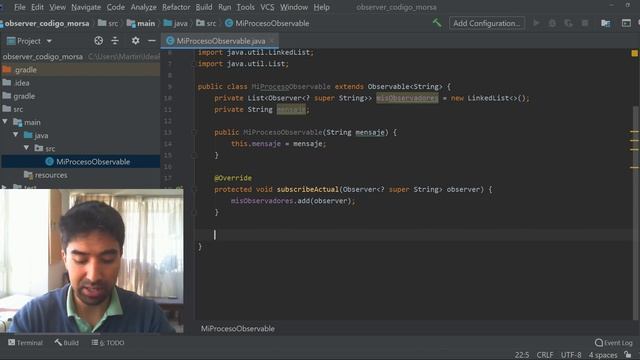Collapse the nested src folder arrow
640x360 pixels.
click(x=27, y=148)
